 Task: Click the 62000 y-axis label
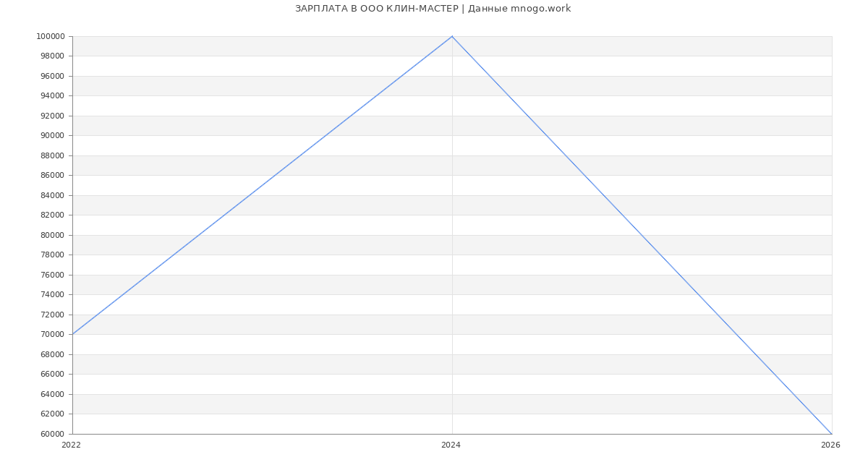(x=53, y=414)
